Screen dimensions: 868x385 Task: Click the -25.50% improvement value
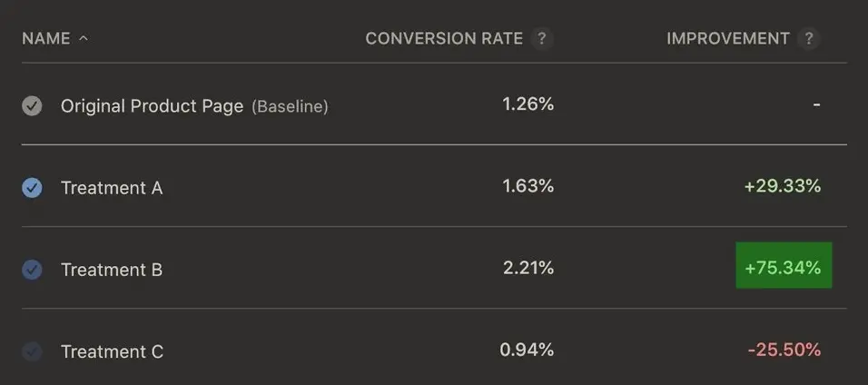click(784, 350)
